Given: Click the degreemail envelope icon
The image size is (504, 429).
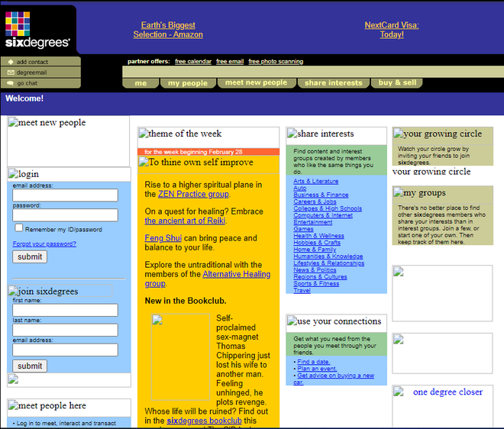Looking at the screenshot, I should (x=11, y=73).
